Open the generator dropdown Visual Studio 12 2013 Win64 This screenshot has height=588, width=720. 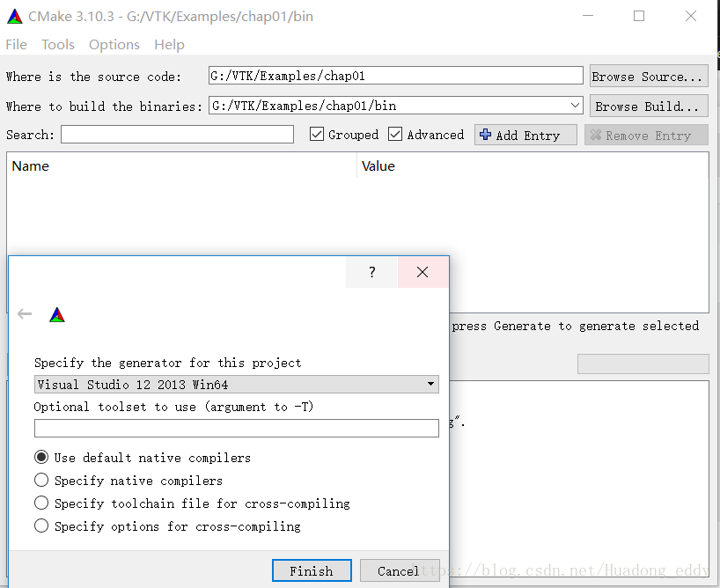click(237, 384)
